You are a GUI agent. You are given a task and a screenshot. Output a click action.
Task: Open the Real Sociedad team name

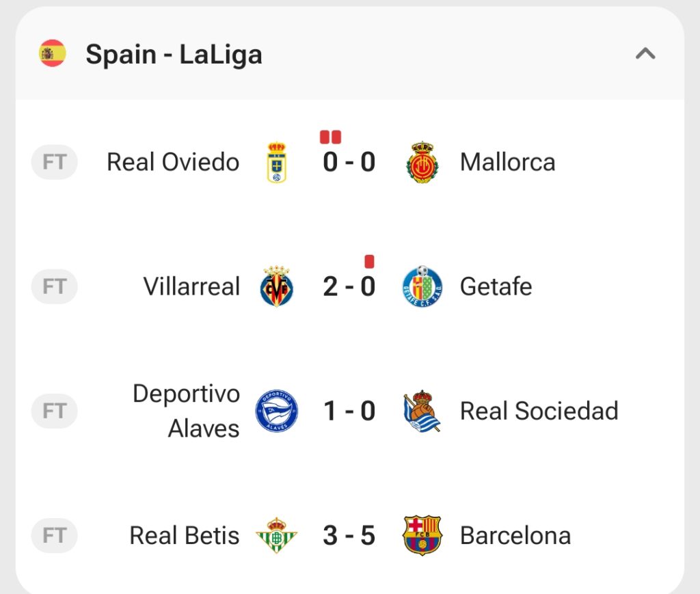click(539, 411)
